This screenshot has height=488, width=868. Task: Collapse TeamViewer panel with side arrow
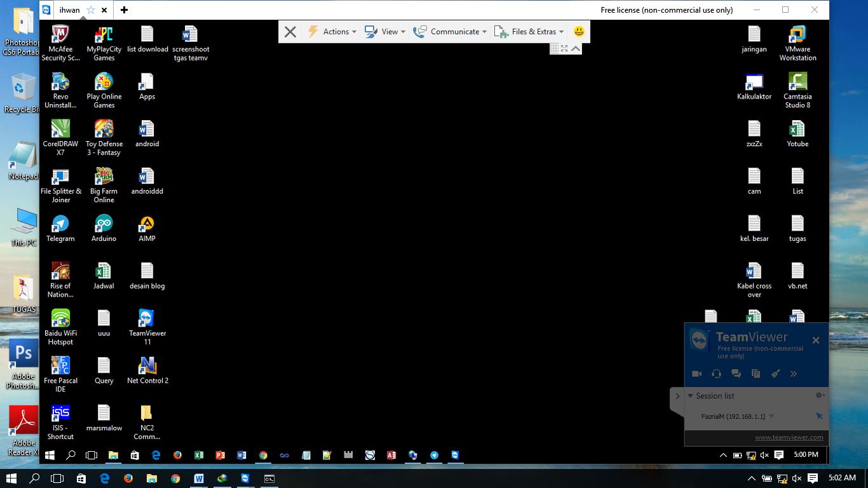677,396
